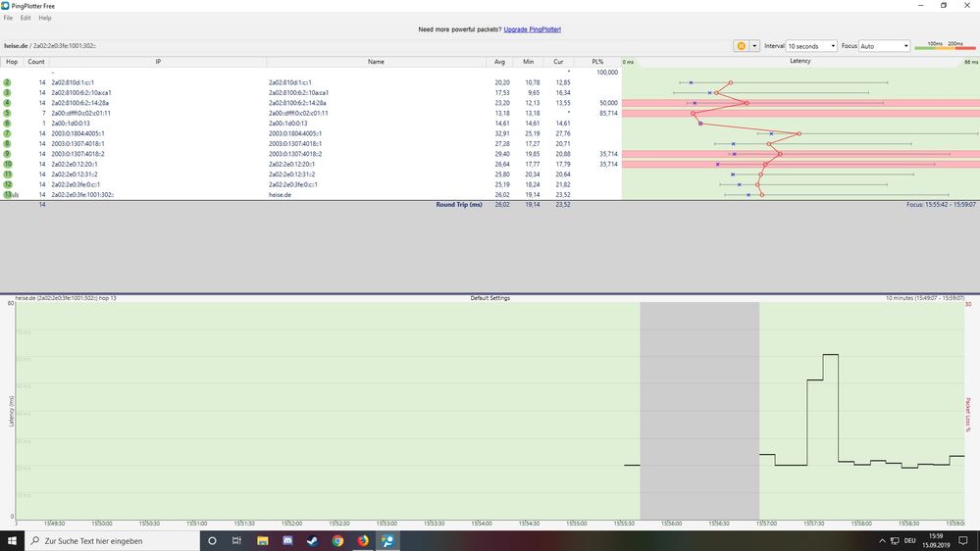Screen dimensions: 980x551
Task: Click the Cur column header
Action: coord(558,62)
